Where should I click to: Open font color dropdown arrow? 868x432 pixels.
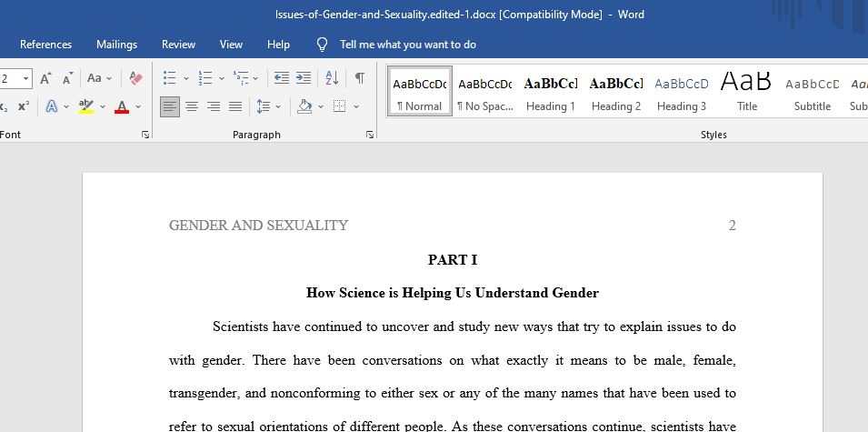138,106
